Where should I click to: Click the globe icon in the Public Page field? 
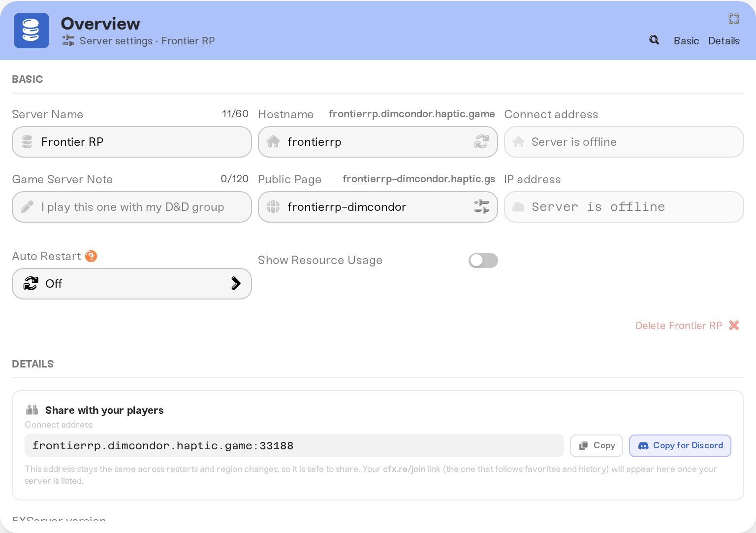[x=273, y=207]
